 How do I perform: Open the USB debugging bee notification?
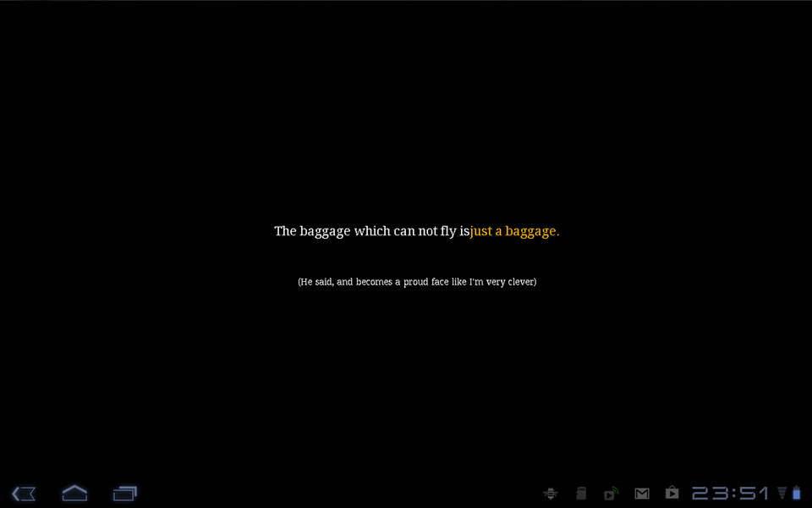click(x=551, y=493)
